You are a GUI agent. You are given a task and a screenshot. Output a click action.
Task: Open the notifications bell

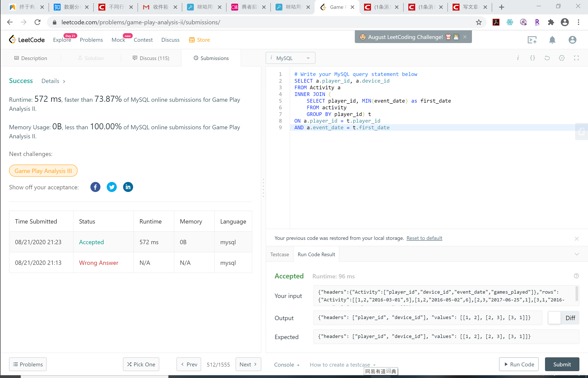[552, 40]
